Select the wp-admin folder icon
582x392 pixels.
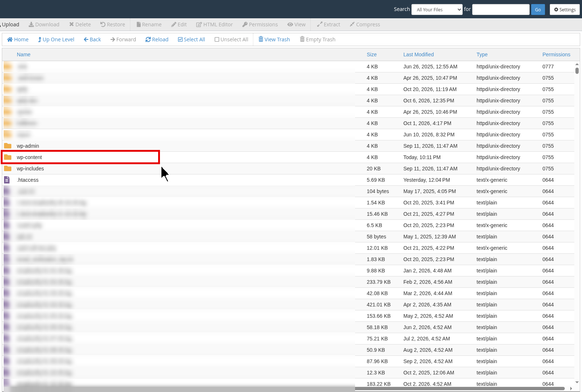tap(8, 146)
